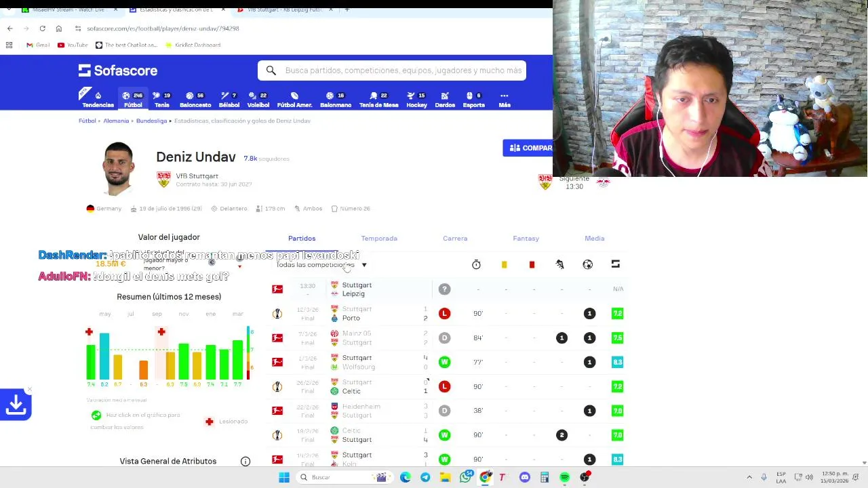Select the Esports icon

473,99
